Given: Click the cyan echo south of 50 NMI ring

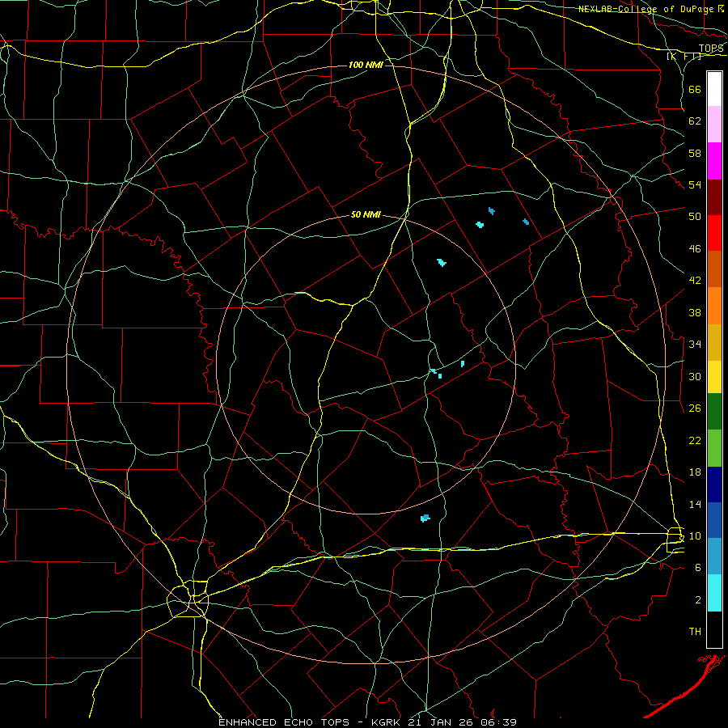Looking at the screenshot, I should pos(425,518).
